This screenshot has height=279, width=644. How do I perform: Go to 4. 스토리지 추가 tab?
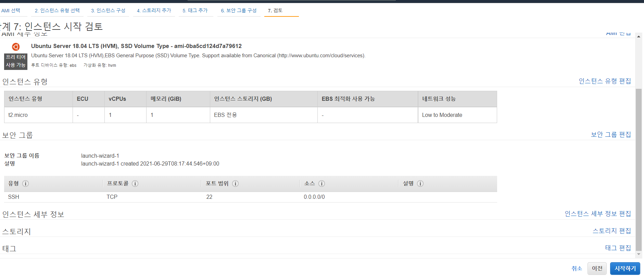point(154,11)
